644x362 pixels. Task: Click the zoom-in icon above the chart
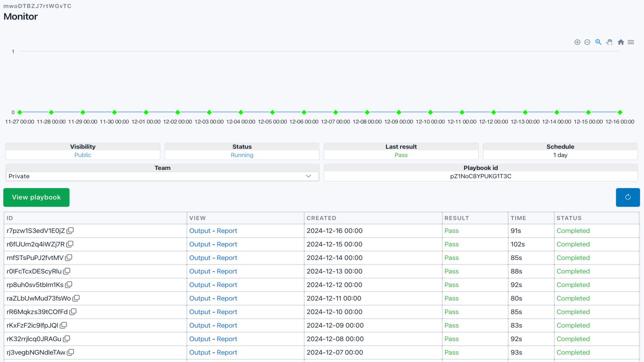pyautogui.click(x=578, y=42)
